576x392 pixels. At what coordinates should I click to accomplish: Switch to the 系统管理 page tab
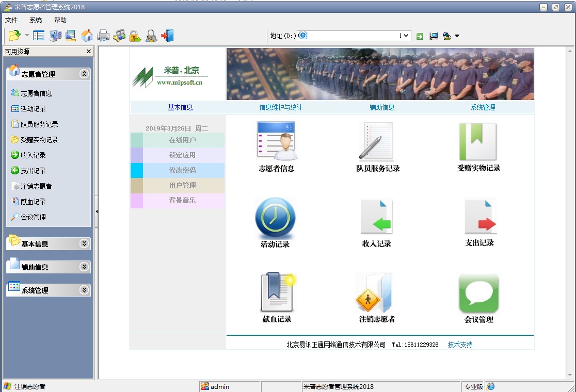483,107
